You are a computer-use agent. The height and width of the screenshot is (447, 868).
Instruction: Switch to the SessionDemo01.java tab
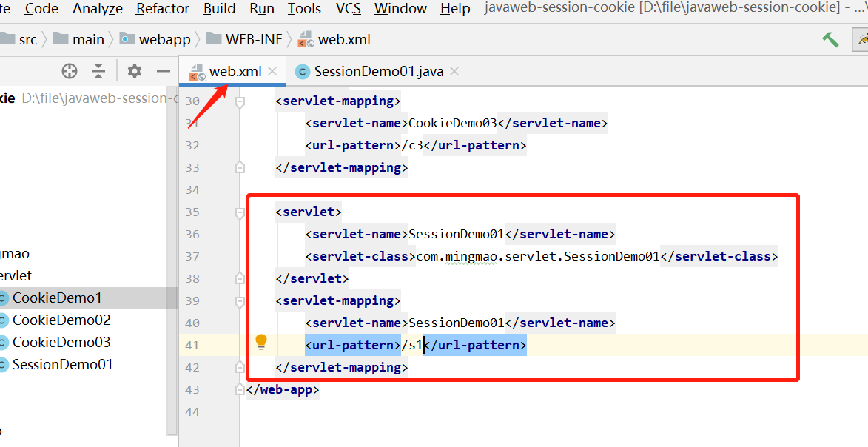(x=379, y=72)
